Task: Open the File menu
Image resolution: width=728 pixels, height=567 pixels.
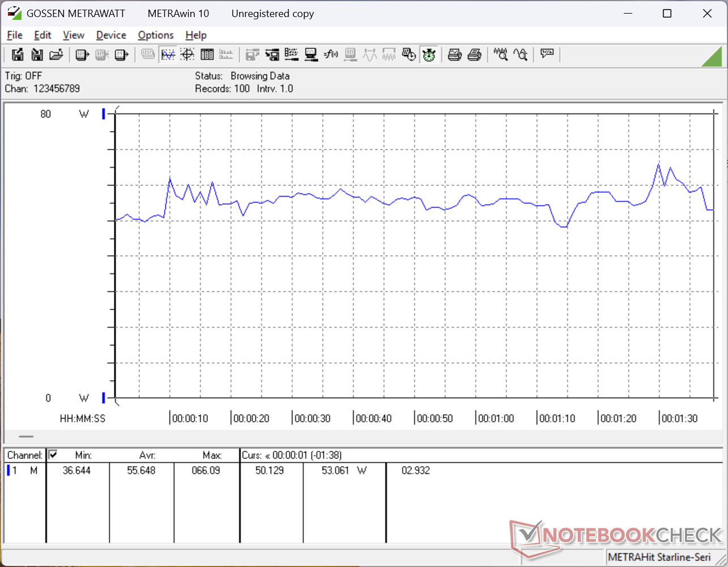Action: coord(15,35)
